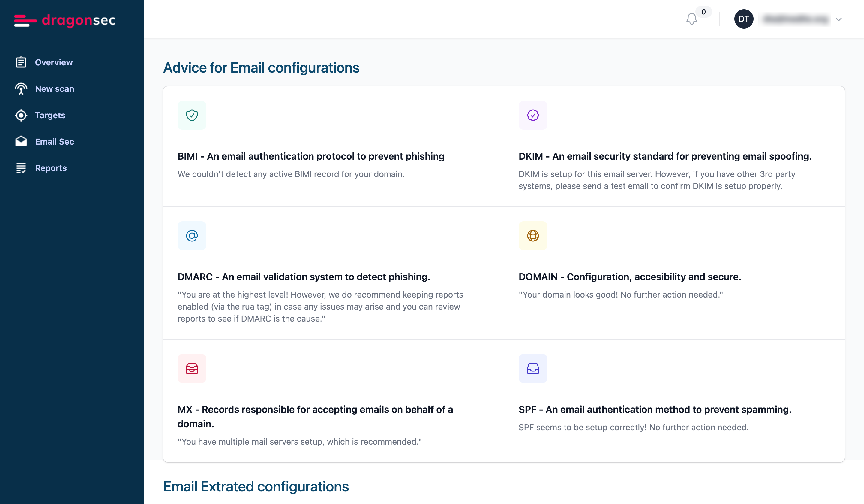The height and width of the screenshot is (504, 864).
Task: Go to Overview in the sidebar
Action: click(x=54, y=62)
